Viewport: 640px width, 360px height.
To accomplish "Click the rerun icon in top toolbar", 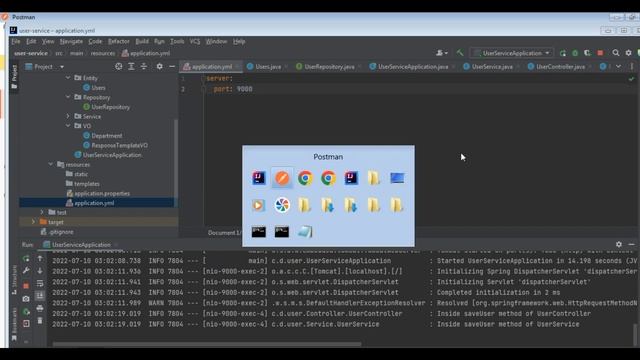I will 563,53.
